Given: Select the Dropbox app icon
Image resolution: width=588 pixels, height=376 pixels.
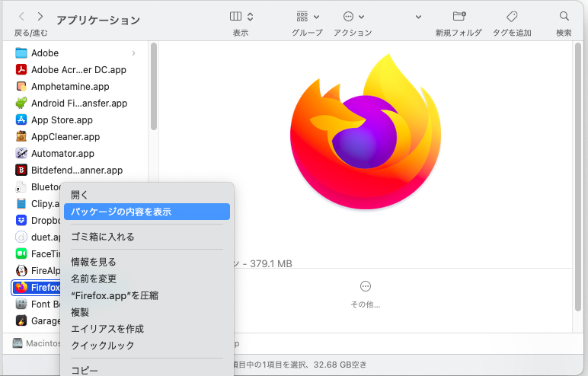Looking at the screenshot, I should point(21,221).
